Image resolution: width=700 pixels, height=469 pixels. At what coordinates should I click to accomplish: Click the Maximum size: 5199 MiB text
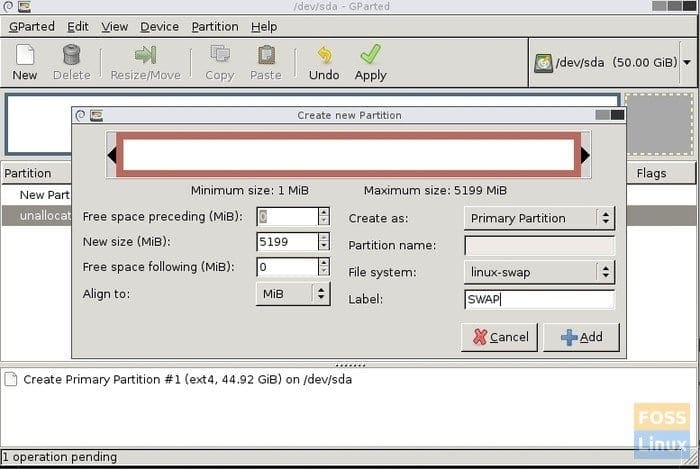tap(435, 191)
